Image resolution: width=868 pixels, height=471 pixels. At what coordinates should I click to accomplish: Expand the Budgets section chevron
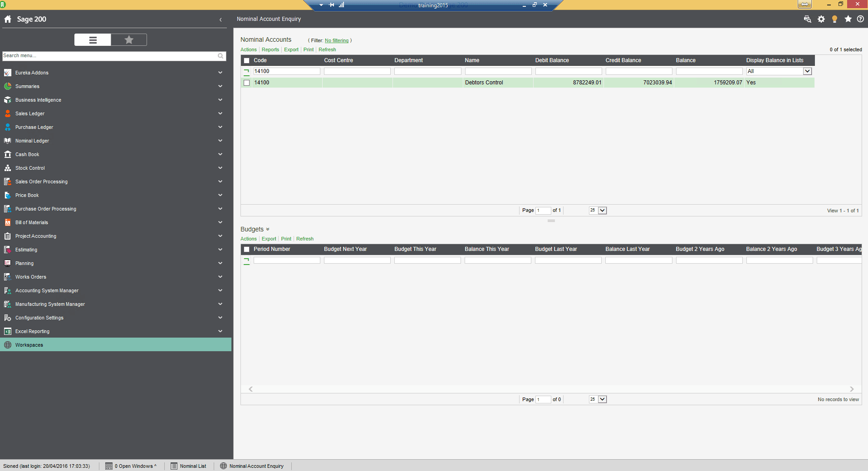pos(268,229)
